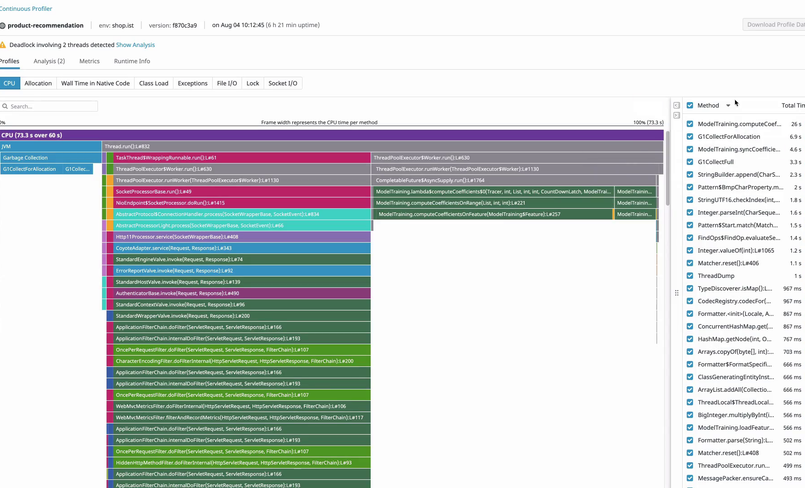805x488 pixels.
Task: Select HiddenHttpMethodFilter.doFilterInternal frame
Action: coord(242,463)
